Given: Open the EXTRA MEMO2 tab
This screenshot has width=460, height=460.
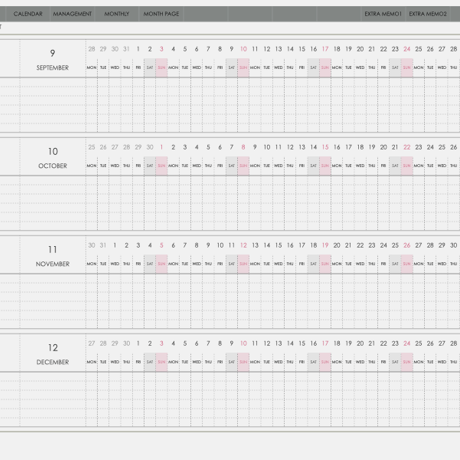Looking at the screenshot, I should tap(428, 14).
